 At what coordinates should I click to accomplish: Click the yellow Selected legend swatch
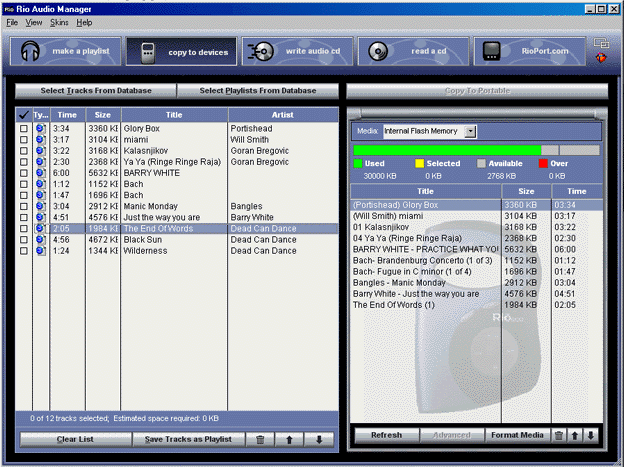pyautogui.click(x=419, y=163)
